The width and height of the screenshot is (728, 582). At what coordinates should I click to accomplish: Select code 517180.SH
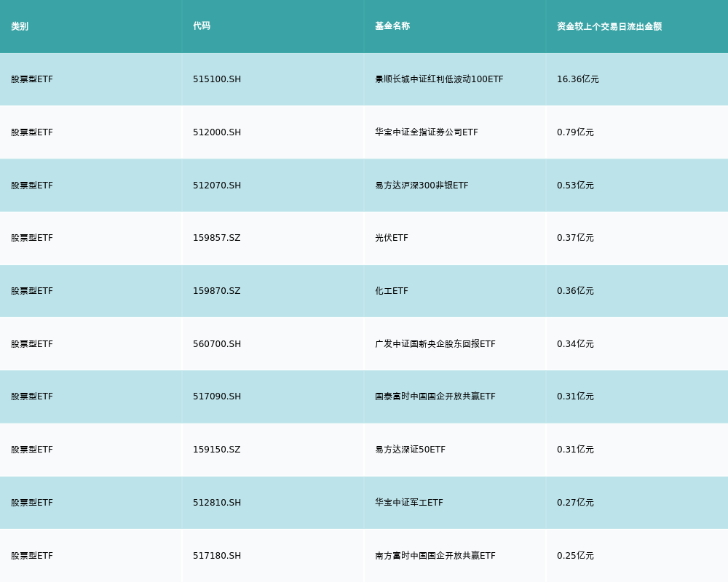coord(217,556)
